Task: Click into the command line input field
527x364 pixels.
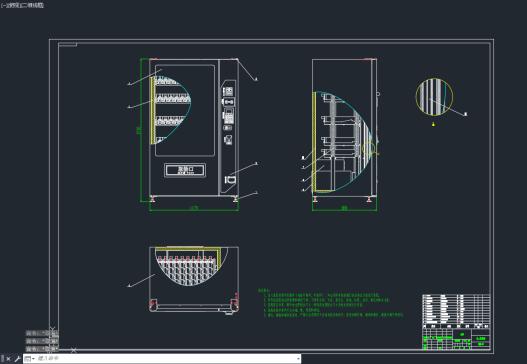Action: click(165, 359)
